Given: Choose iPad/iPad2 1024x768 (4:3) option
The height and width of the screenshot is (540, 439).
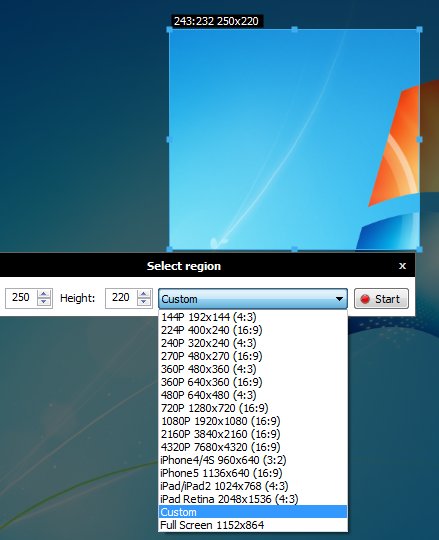Looking at the screenshot, I should (253, 486).
